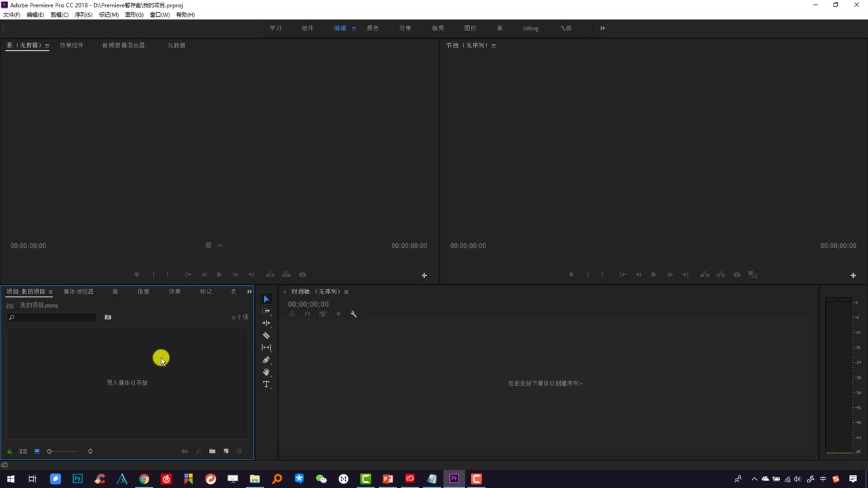
Task: Switch to the 学习 workspace
Action: click(275, 28)
